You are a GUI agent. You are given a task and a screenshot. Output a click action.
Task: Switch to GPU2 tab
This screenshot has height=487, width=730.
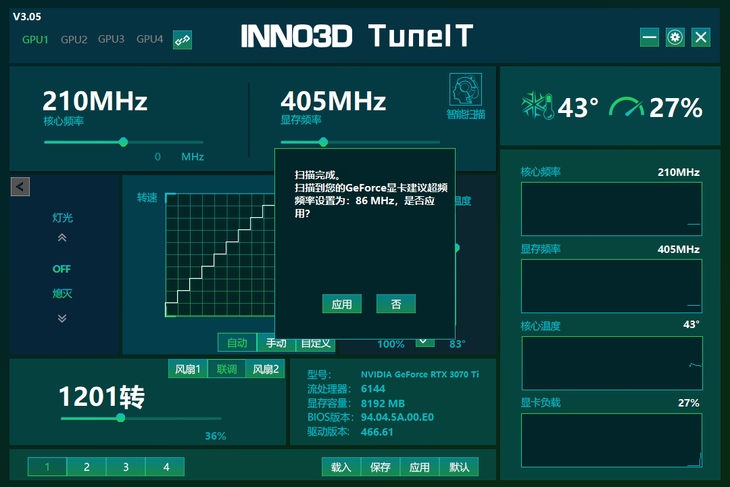(74, 40)
